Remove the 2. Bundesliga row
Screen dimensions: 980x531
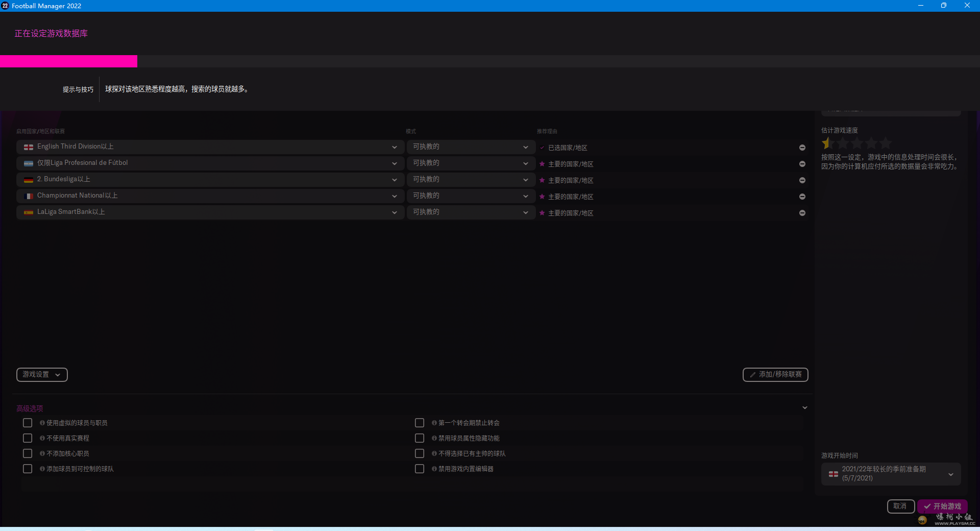802,180
